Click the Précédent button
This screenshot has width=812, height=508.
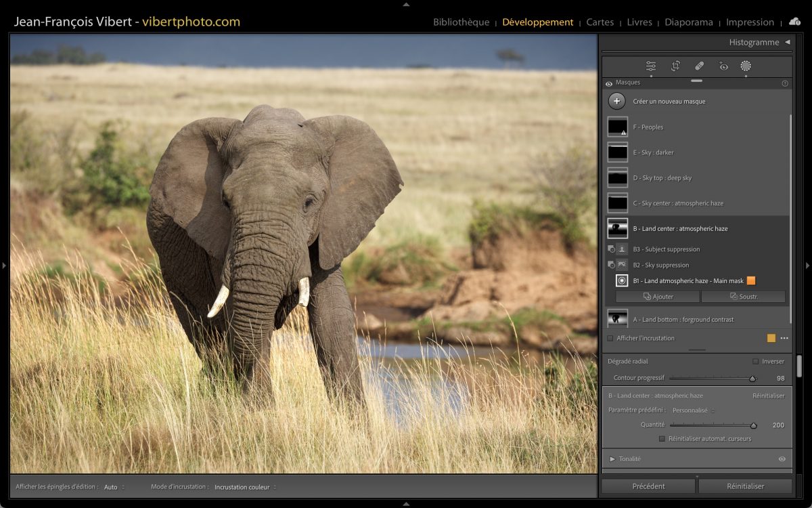pos(648,486)
